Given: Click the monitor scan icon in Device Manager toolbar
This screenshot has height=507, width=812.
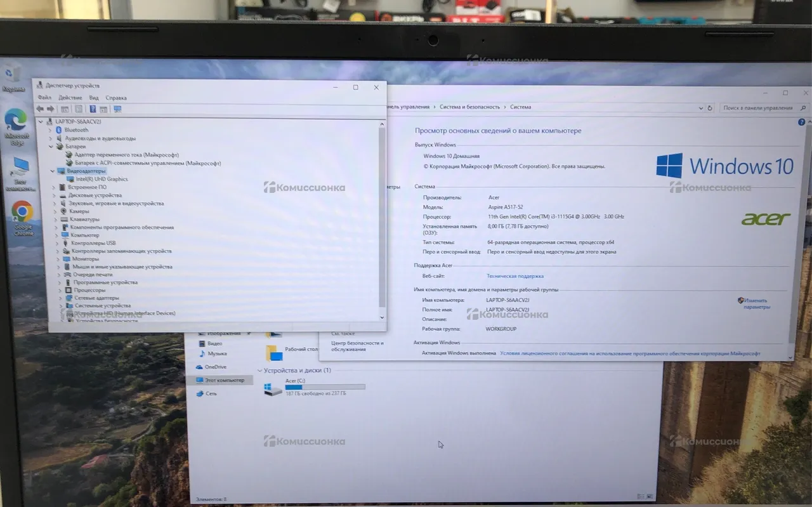Looking at the screenshot, I should (117, 109).
